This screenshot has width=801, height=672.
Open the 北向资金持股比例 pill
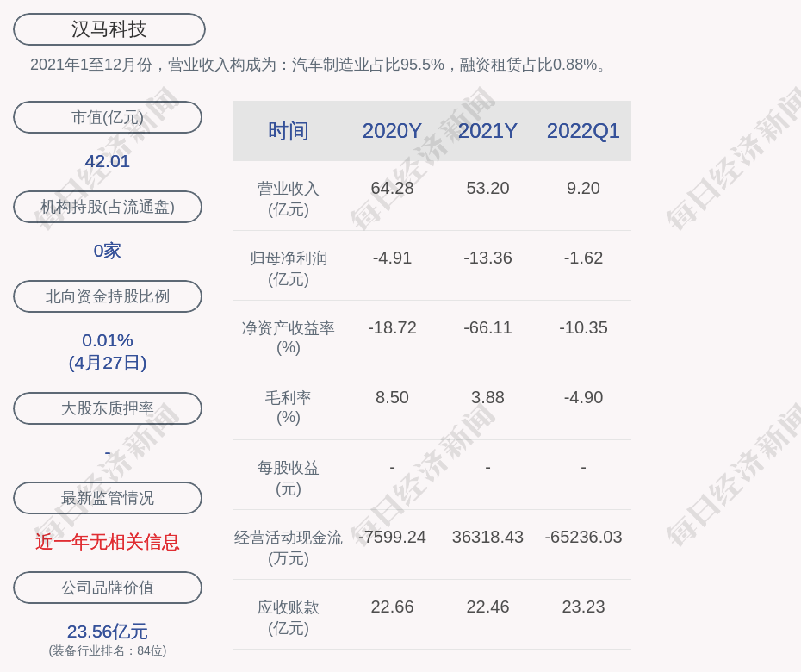tap(108, 296)
